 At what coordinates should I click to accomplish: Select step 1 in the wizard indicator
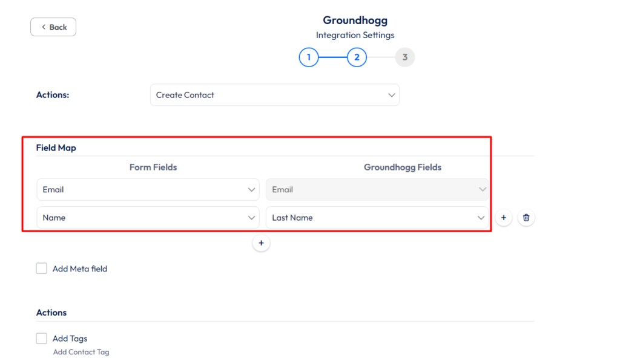tap(309, 57)
